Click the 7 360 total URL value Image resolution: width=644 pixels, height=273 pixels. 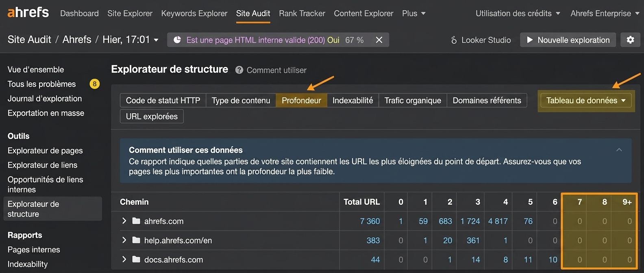[370, 221]
